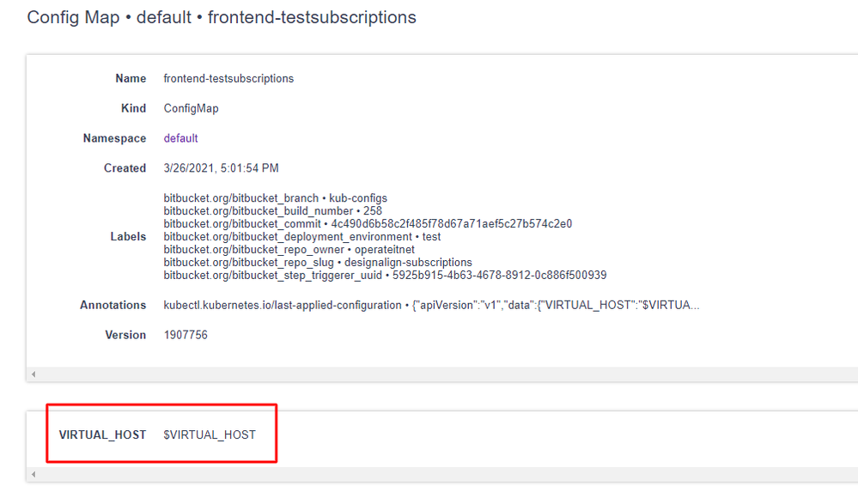Click the Created timestamp 3/26/2021, 5:01:54 PM
This screenshot has width=858, height=504.
pos(221,168)
